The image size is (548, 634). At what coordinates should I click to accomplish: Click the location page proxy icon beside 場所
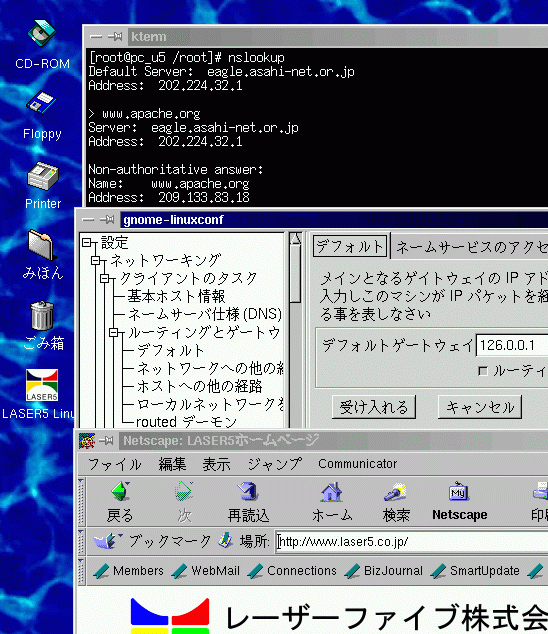click(226, 541)
